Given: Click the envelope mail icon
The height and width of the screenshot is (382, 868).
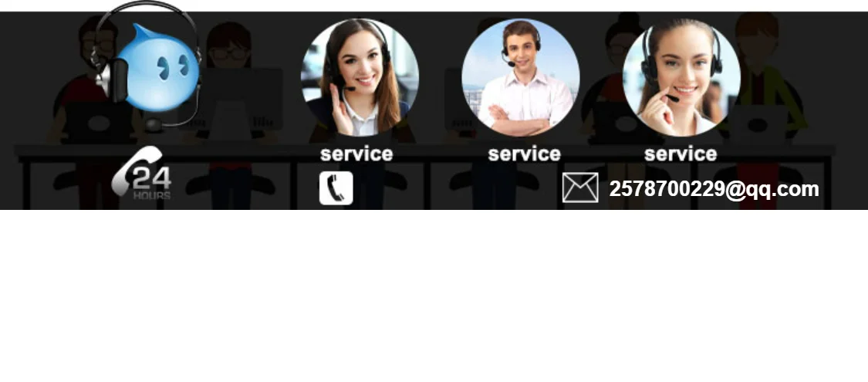Looking at the screenshot, I should [580, 188].
